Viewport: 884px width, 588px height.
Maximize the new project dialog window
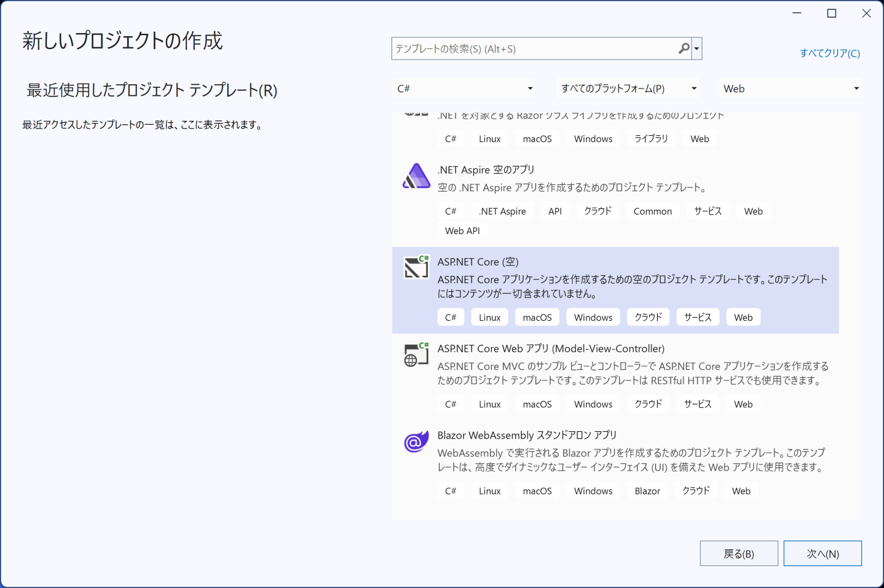pyautogui.click(x=832, y=14)
